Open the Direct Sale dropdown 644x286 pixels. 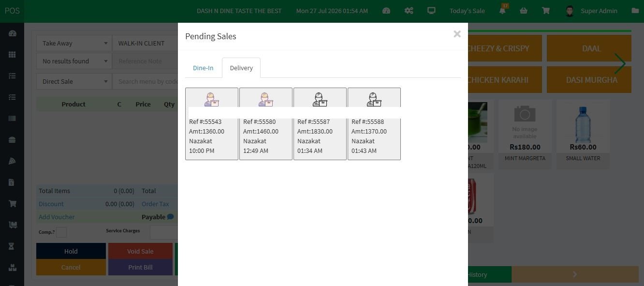tap(74, 81)
